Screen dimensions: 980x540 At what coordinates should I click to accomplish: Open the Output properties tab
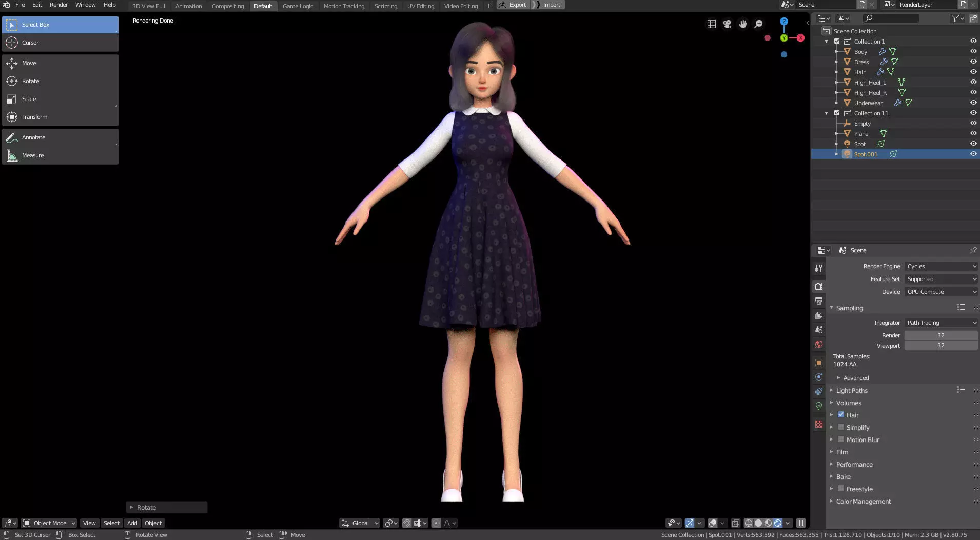coord(819,301)
